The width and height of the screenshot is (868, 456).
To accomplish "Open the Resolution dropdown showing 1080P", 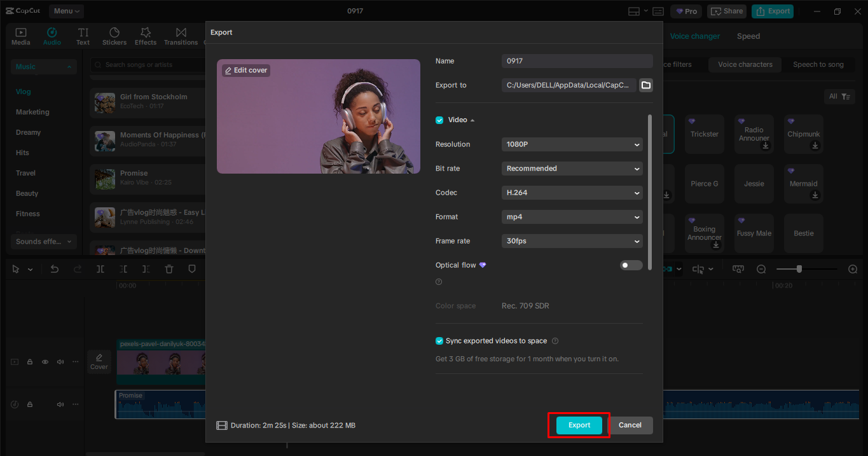I will [x=572, y=144].
